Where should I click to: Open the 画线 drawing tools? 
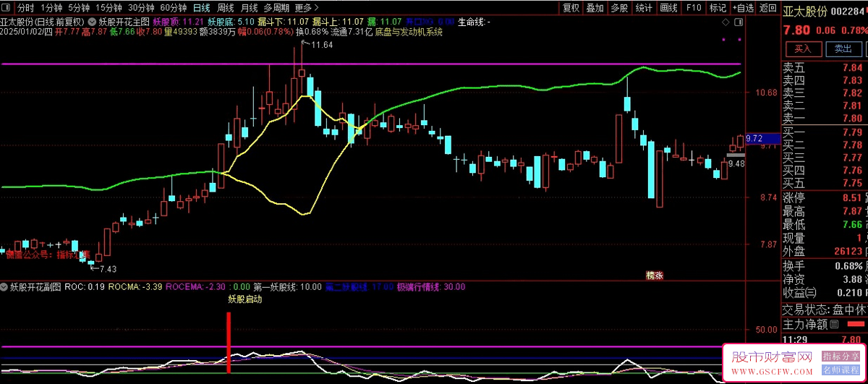[x=668, y=8]
